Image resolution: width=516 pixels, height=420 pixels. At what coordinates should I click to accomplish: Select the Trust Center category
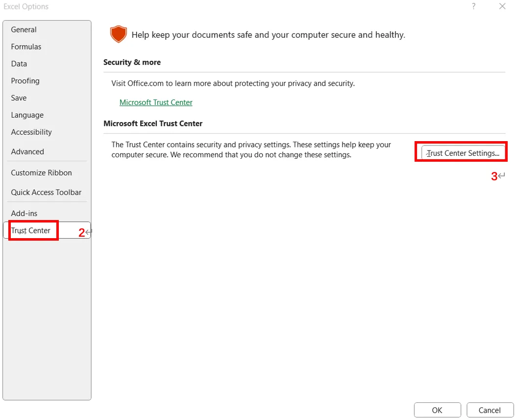31,231
